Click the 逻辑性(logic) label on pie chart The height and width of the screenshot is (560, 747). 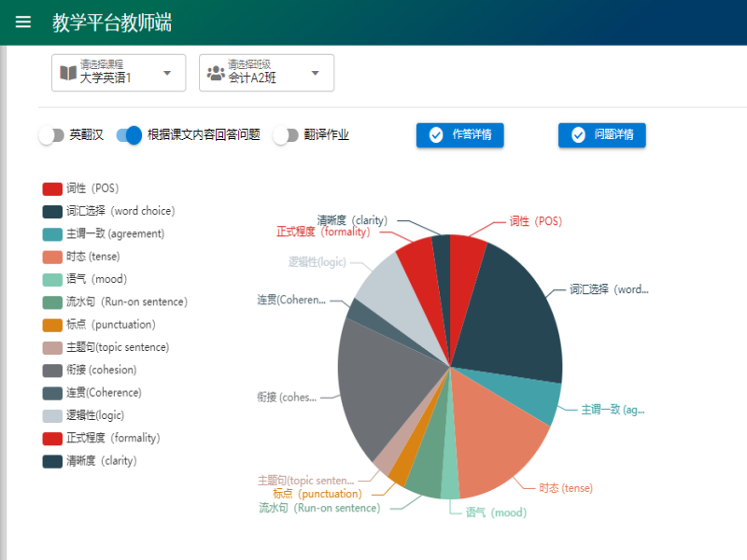point(317,262)
